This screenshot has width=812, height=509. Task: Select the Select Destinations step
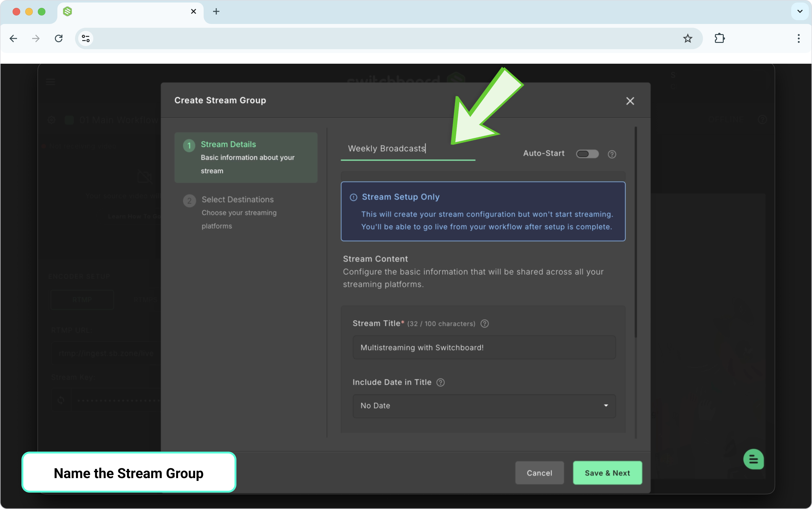(x=246, y=213)
